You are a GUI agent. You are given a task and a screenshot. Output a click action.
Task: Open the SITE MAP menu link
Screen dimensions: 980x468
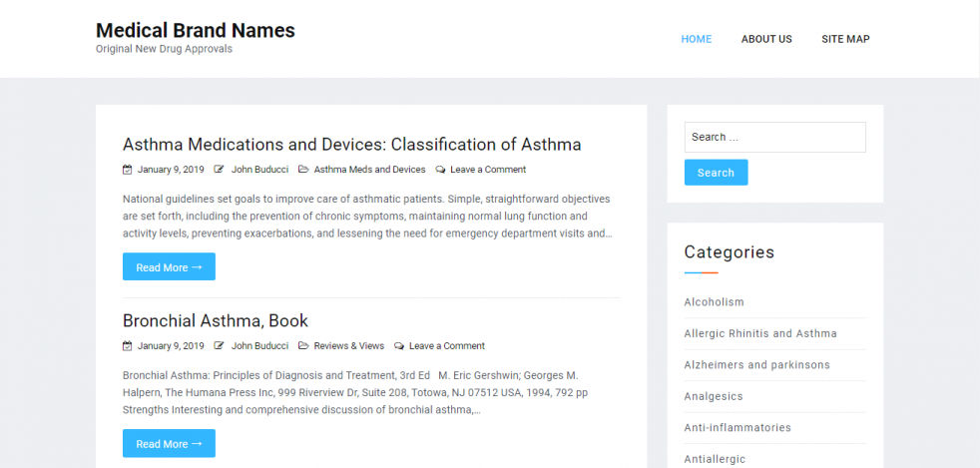(845, 39)
